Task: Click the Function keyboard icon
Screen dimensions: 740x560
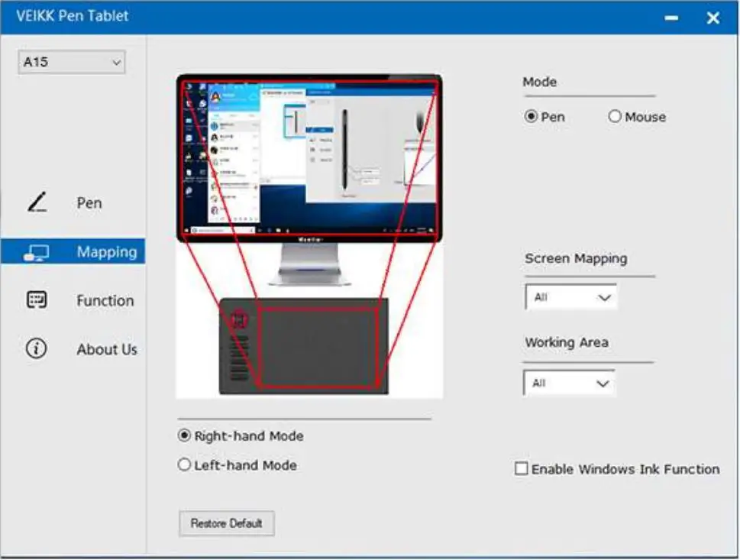Action: click(x=36, y=299)
